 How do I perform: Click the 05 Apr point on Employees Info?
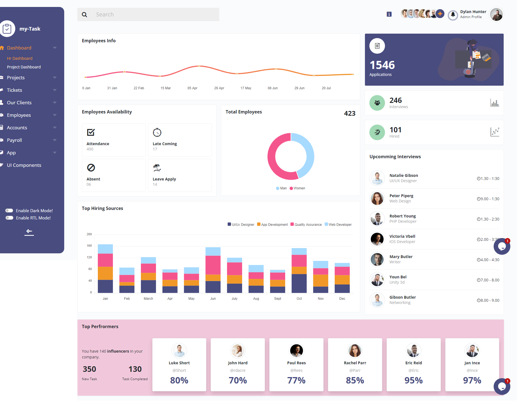point(199,66)
